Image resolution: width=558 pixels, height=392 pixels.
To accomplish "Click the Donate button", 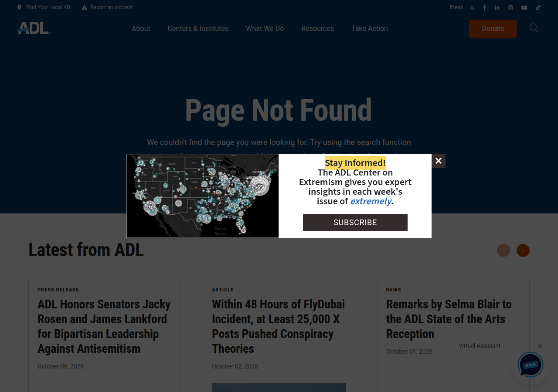I will click(x=493, y=29).
